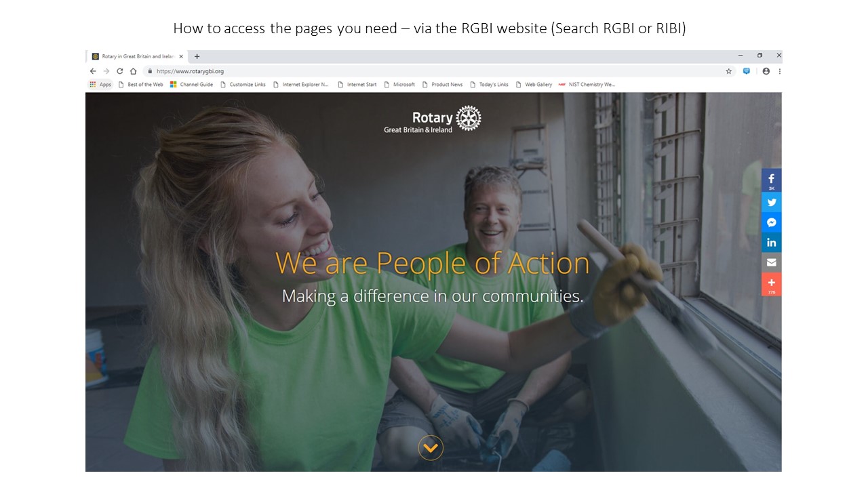Share page on LinkedIn icon
The width and height of the screenshot is (868, 488).
[771, 242]
